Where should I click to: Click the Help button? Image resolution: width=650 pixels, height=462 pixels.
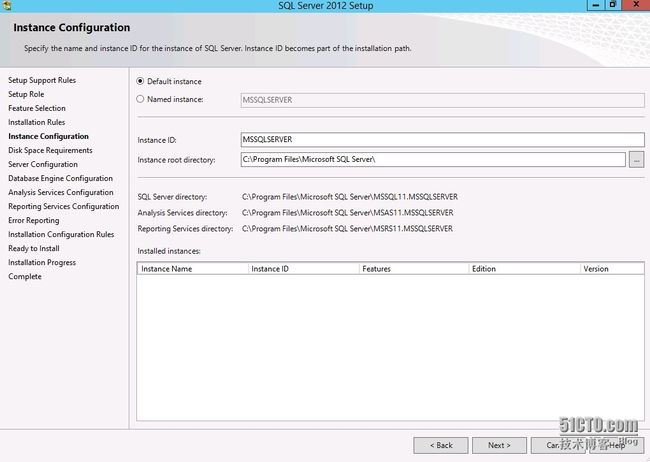(x=617, y=445)
